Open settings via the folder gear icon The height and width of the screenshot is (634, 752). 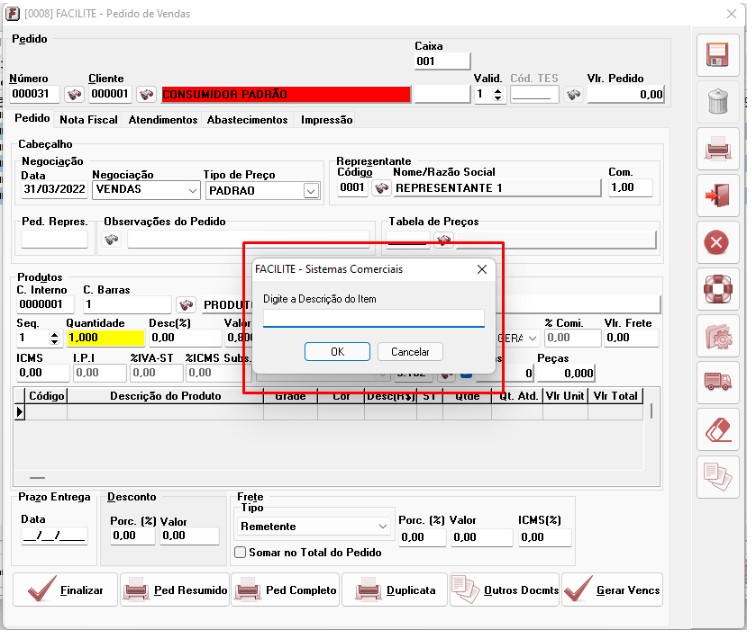click(x=717, y=336)
